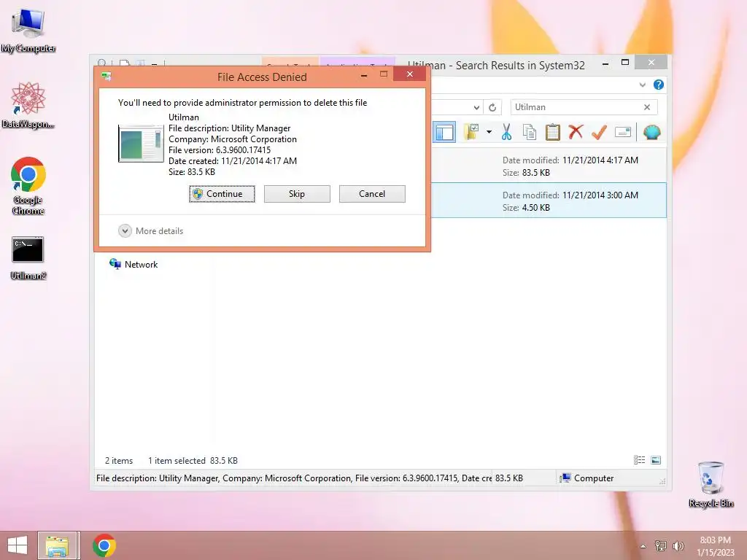Click the Skip button in dialog
The image size is (747, 560).
pos(297,194)
